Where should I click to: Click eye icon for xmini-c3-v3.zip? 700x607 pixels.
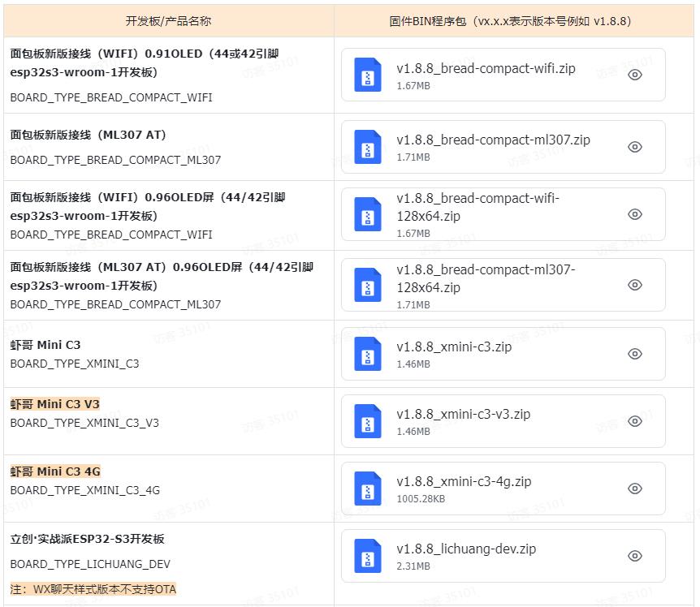[635, 421]
